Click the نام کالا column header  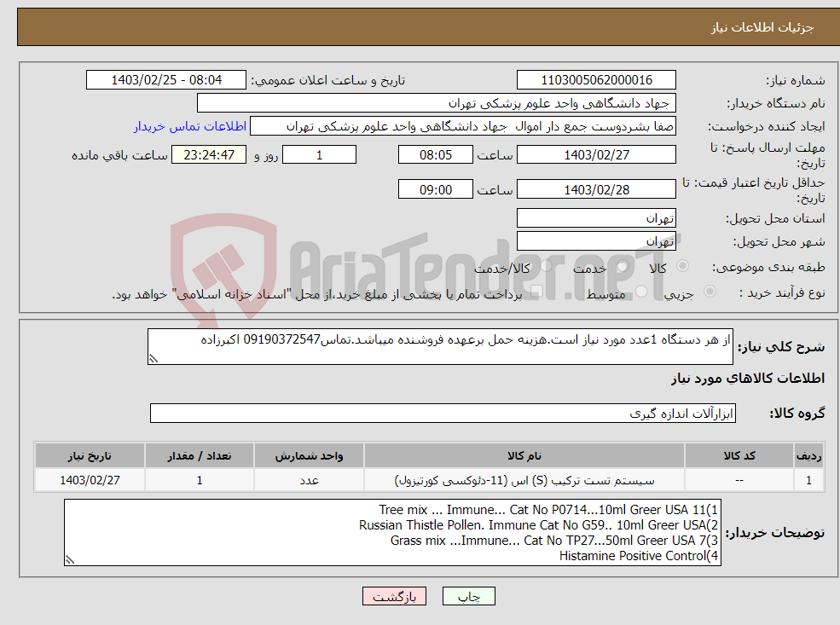(524, 456)
